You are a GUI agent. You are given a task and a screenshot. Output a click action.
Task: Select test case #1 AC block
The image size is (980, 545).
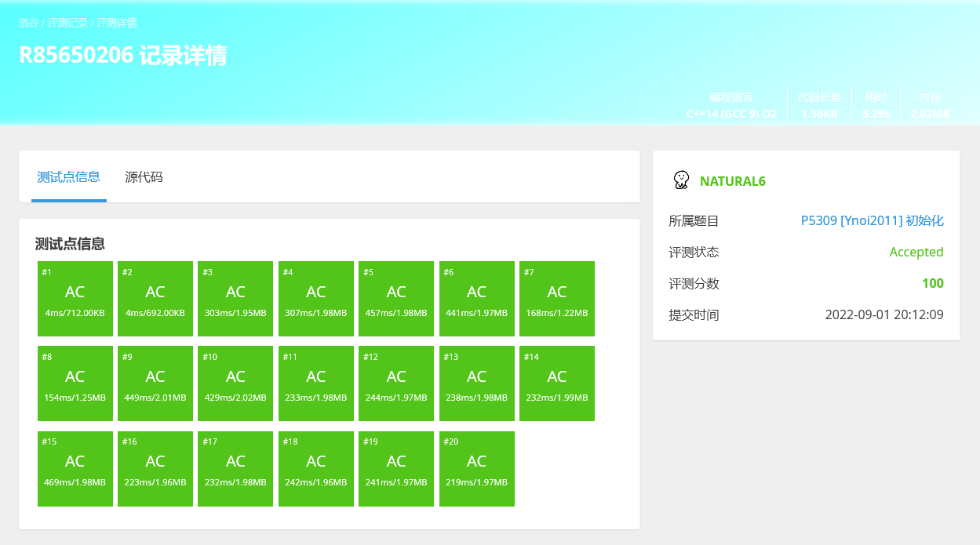click(x=75, y=299)
